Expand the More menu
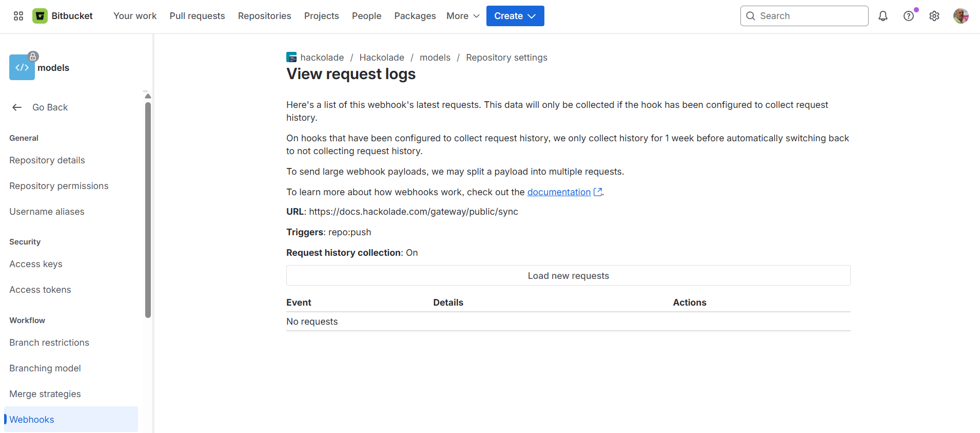The width and height of the screenshot is (980, 433). pos(463,16)
